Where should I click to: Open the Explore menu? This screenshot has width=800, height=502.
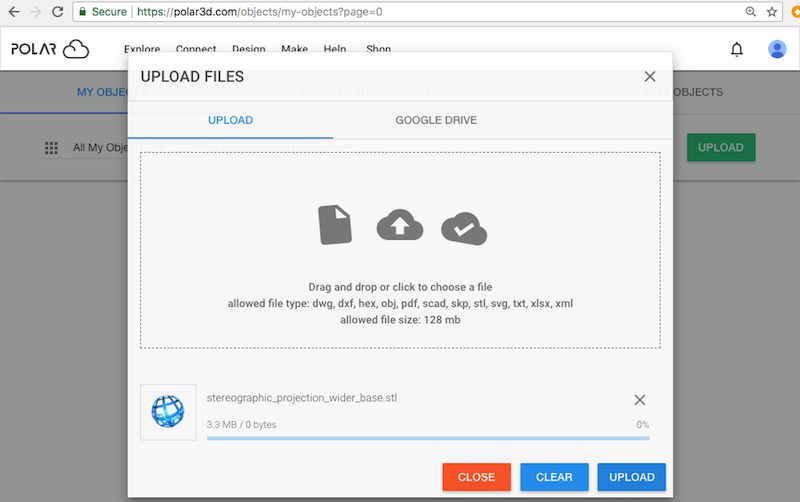coord(142,49)
